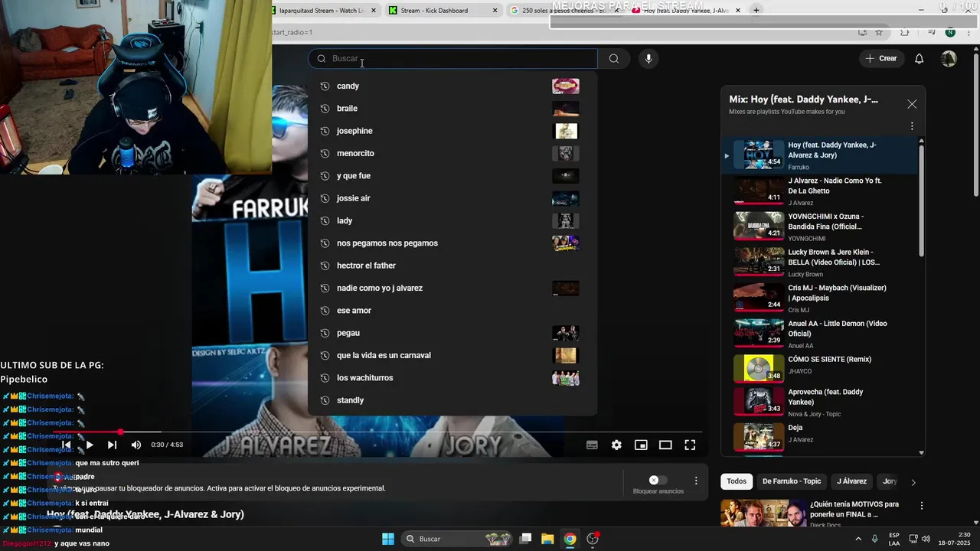This screenshot has width=980, height=551.
Task: Choose 'y que fue' from search history
Action: pos(452,176)
